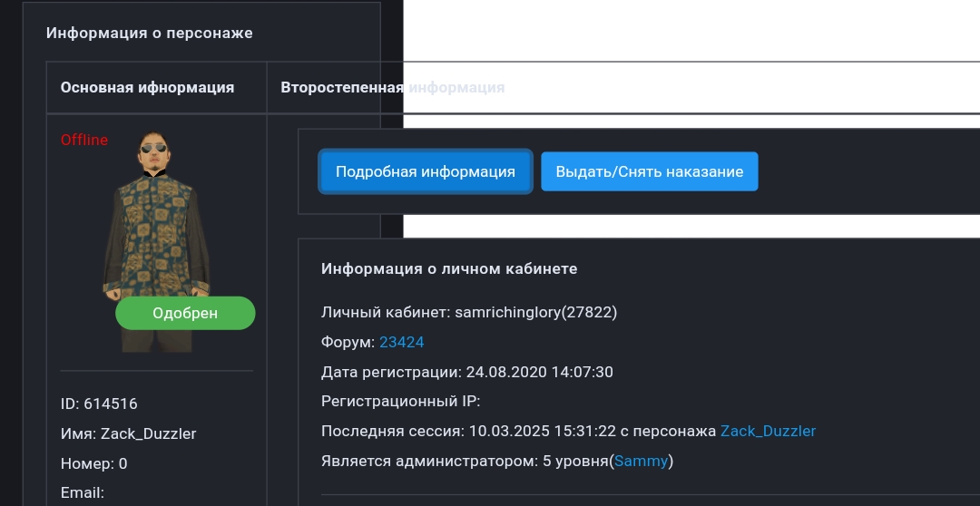This screenshot has height=506, width=980.
Task: Click the red Offline status label
Action: point(84,140)
